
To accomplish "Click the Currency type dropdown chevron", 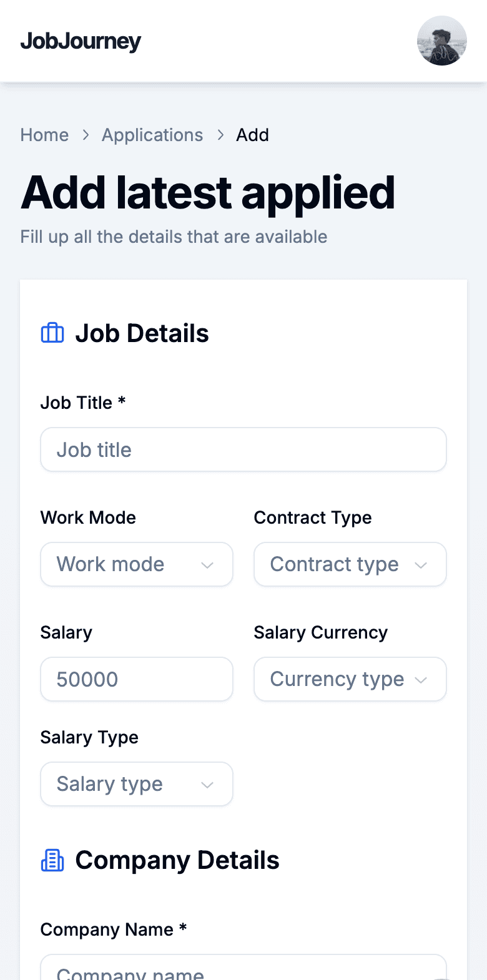I will (x=421, y=679).
